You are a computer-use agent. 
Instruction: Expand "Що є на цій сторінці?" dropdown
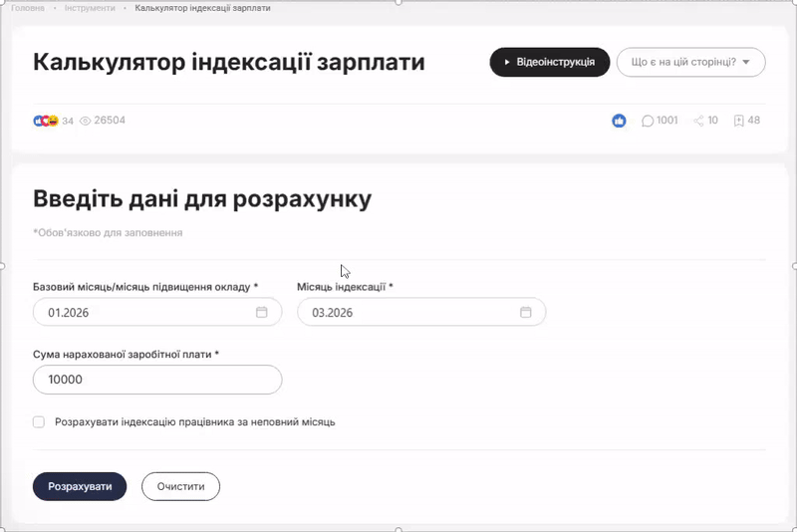pos(690,62)
